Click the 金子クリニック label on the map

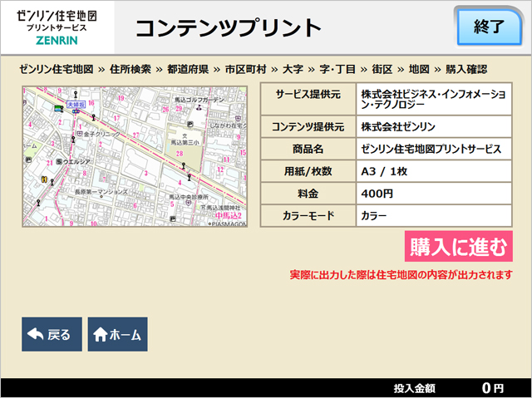tap(101, 135)
